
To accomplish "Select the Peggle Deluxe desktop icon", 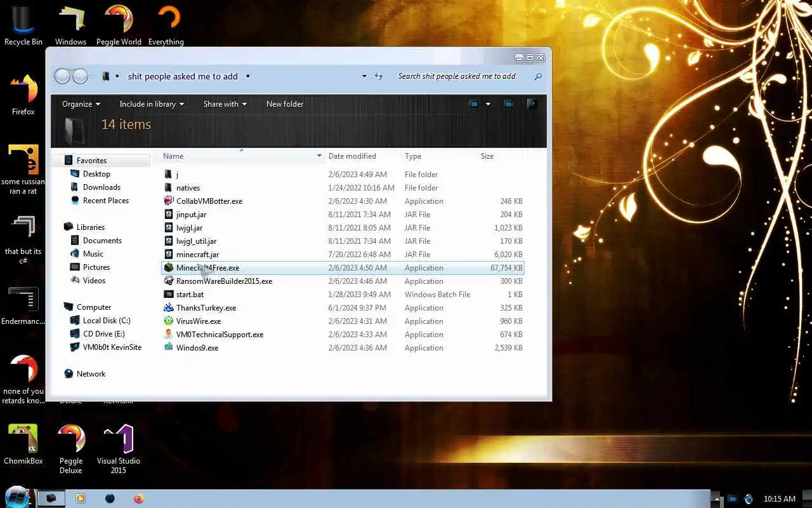I will pos(71,449).
